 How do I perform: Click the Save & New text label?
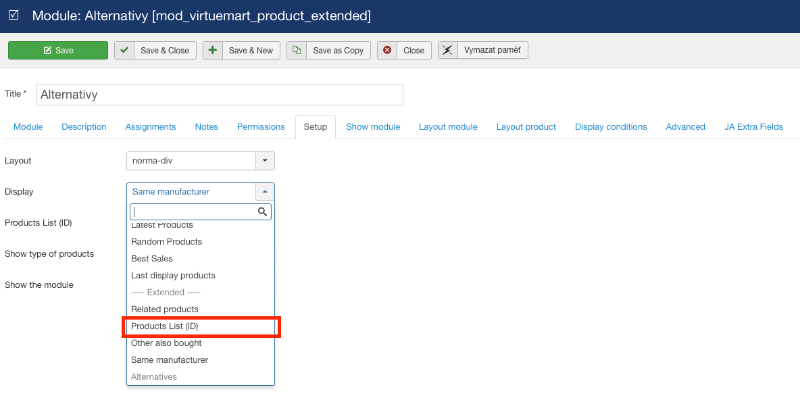(x=251, y=51)
